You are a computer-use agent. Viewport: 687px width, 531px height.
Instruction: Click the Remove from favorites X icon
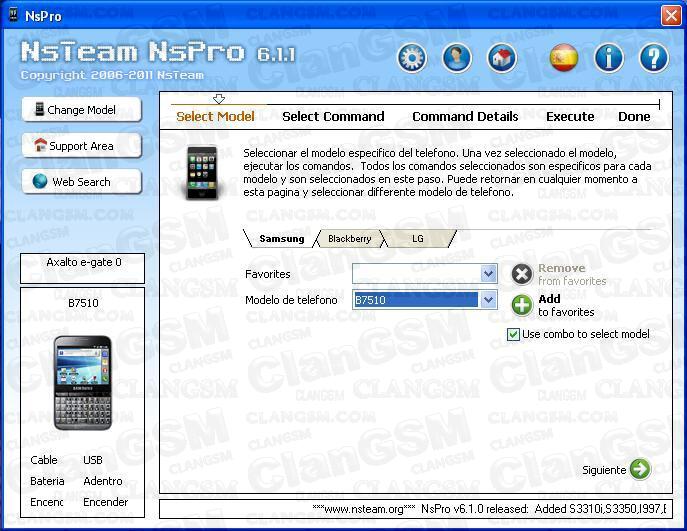(x=522, y=274)
